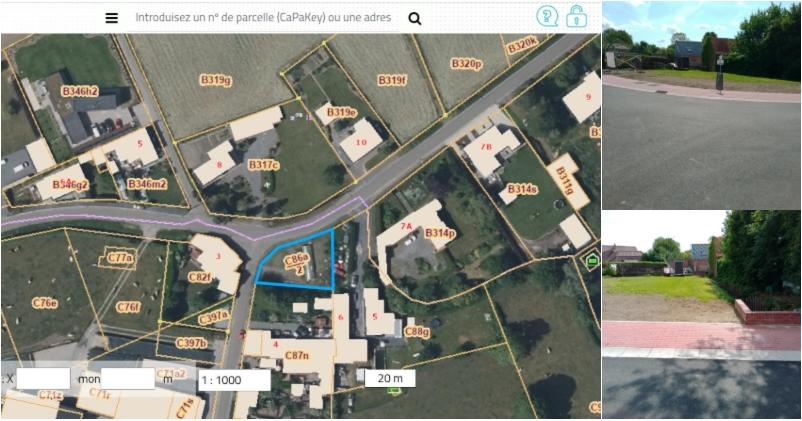
Task: Click the 20 m scale bar
Action: (390, 379)
